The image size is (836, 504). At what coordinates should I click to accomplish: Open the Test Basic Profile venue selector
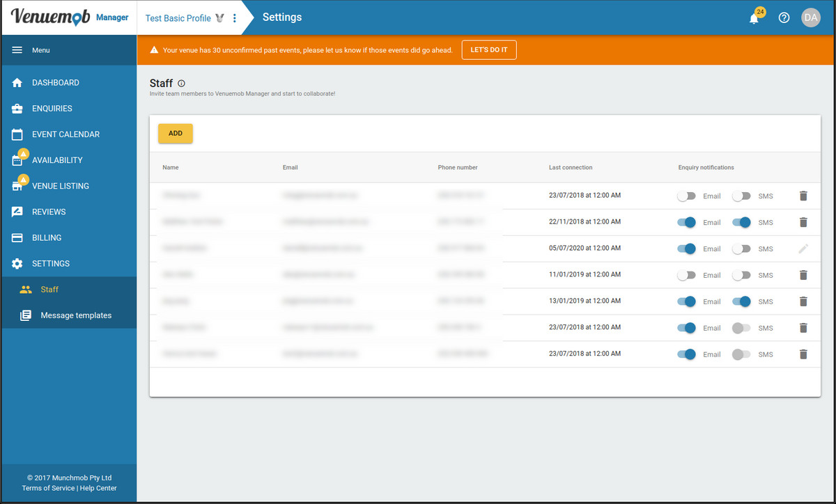point(178,18)
